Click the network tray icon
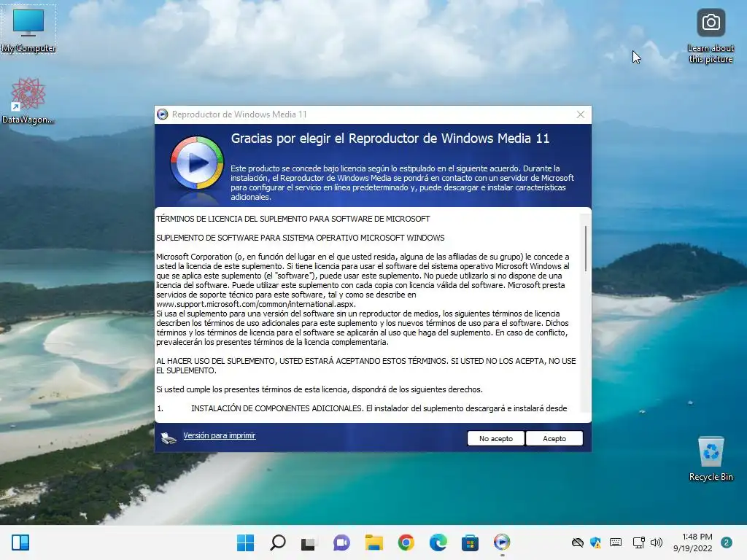The width and height of the screenshot is (747, 560). 638,542
